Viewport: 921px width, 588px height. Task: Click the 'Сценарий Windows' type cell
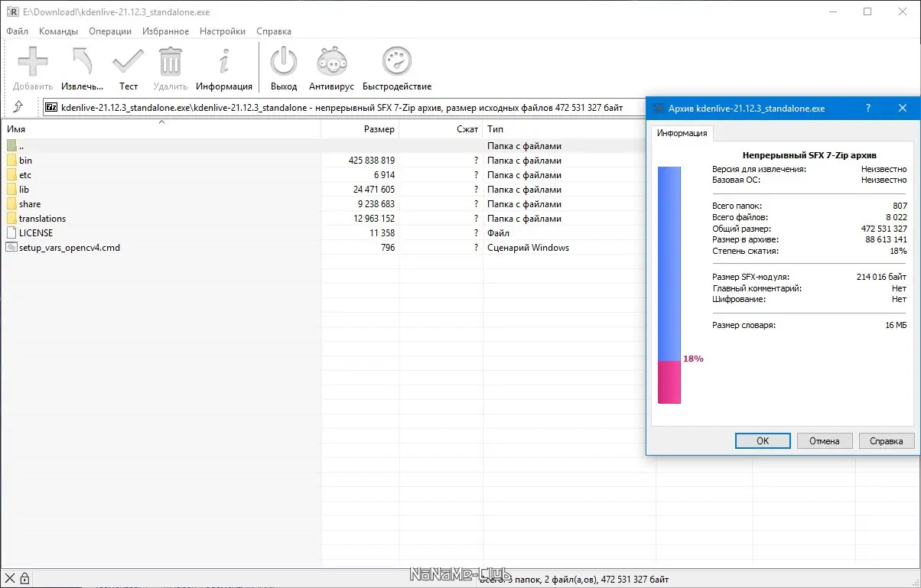(x=529, y=248)
